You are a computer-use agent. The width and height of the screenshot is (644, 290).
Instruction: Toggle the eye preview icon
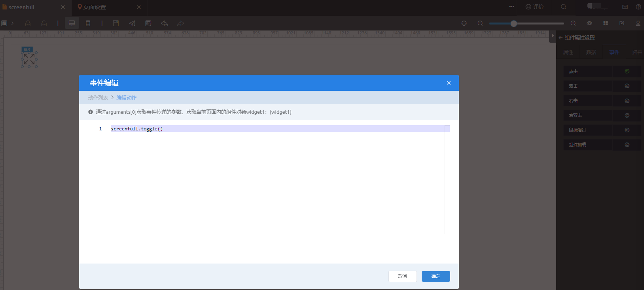click(589, 23)
